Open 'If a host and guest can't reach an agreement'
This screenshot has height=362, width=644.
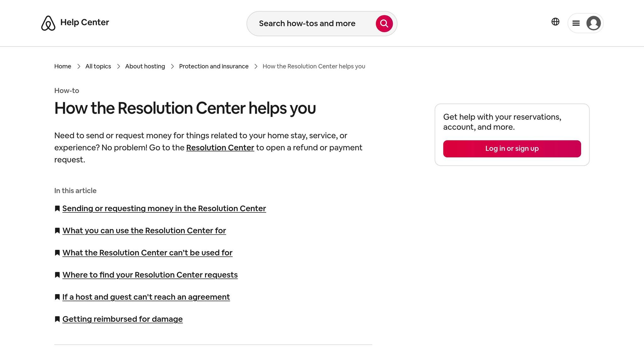[146, 297]
